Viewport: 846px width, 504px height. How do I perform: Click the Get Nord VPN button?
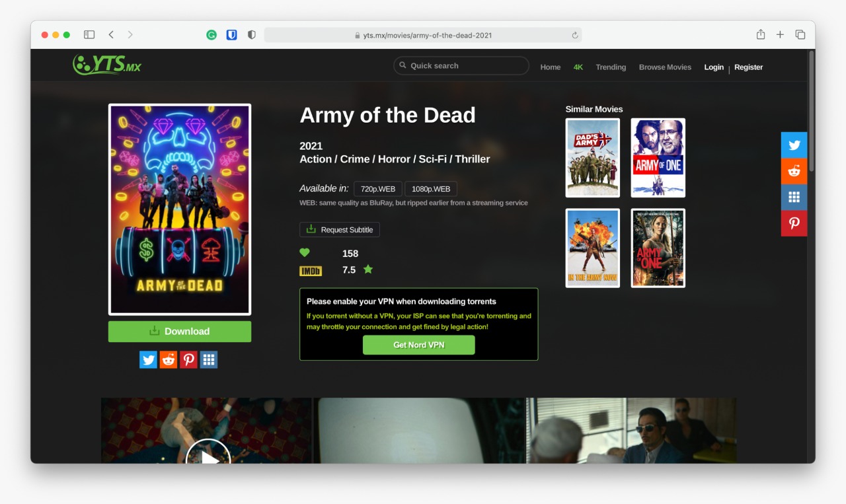coord(419,345)
